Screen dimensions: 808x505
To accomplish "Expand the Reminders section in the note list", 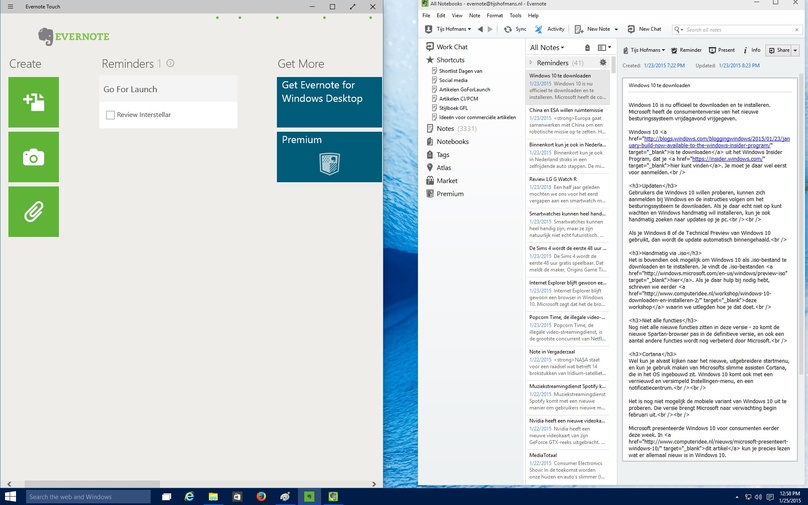I will [x=531, y=62].
